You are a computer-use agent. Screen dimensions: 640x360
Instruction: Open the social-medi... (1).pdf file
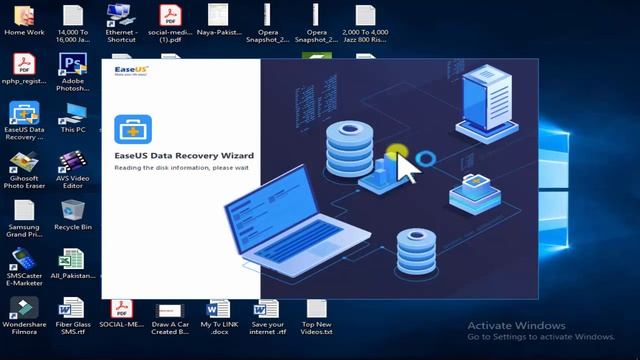click(x=170, y=23)
